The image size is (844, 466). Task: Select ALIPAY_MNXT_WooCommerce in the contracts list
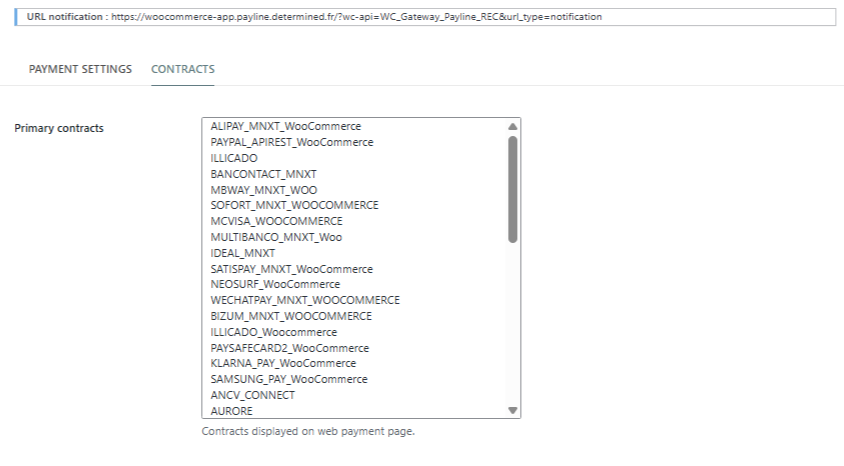point(285,127)
